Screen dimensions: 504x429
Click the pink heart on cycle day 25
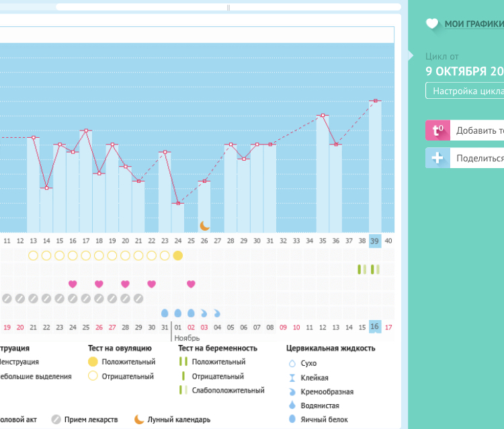click(191, 284)
